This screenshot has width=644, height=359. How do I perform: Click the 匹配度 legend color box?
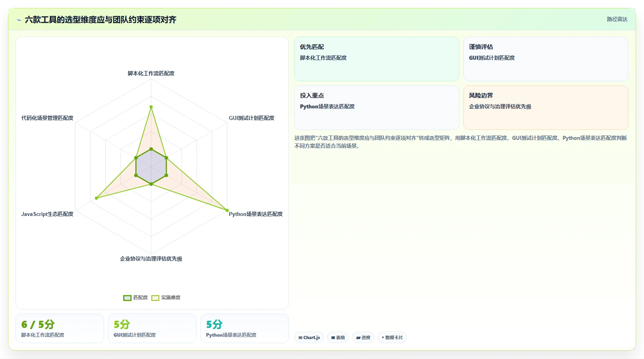coord(127,298)
